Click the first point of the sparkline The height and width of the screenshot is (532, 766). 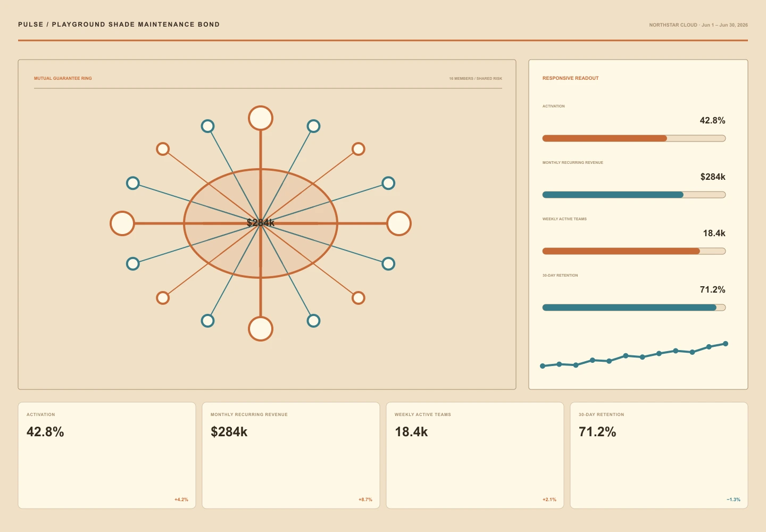543,366
